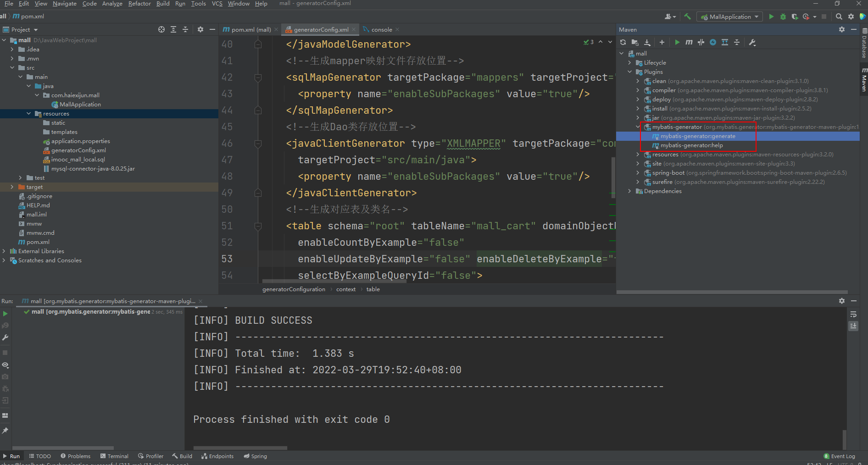Viewport: 868px width, 465px height.
Task: Expand all in Project panel
Action: 173,29
